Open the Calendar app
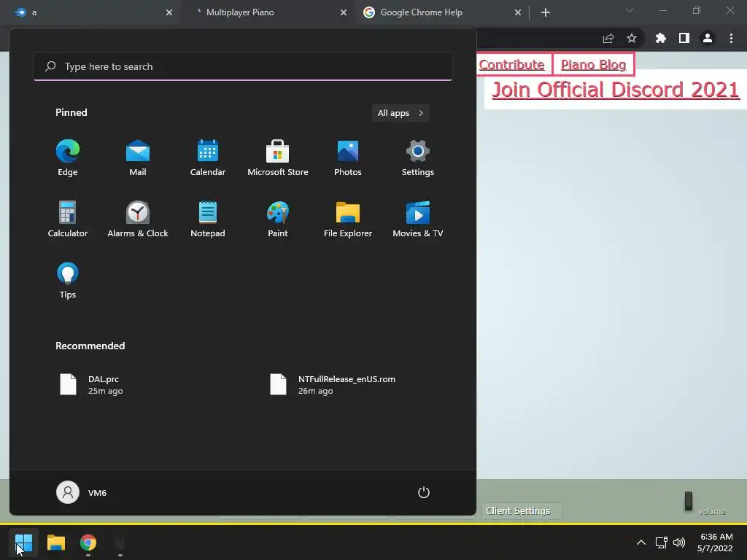 click(208, 157)
